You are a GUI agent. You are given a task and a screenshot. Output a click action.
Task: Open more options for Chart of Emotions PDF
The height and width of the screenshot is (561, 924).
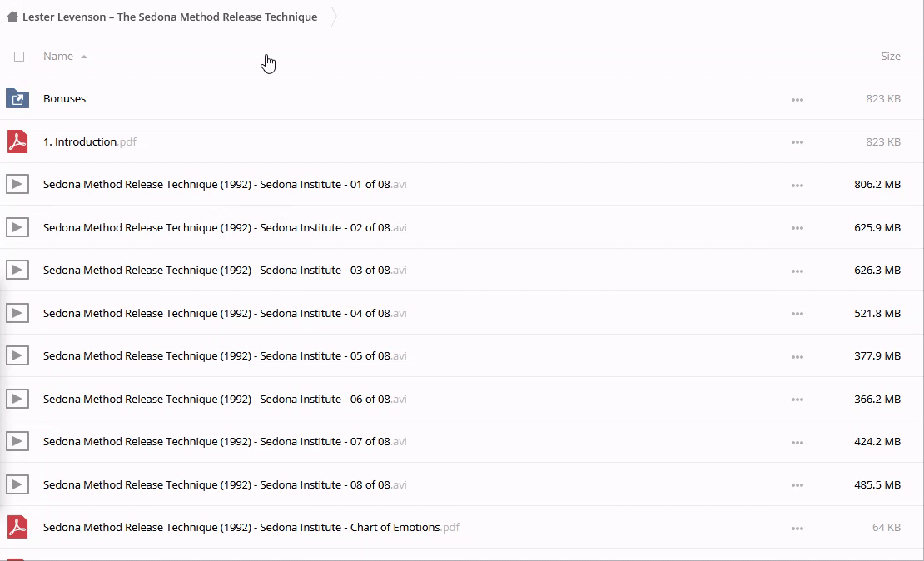797,529
